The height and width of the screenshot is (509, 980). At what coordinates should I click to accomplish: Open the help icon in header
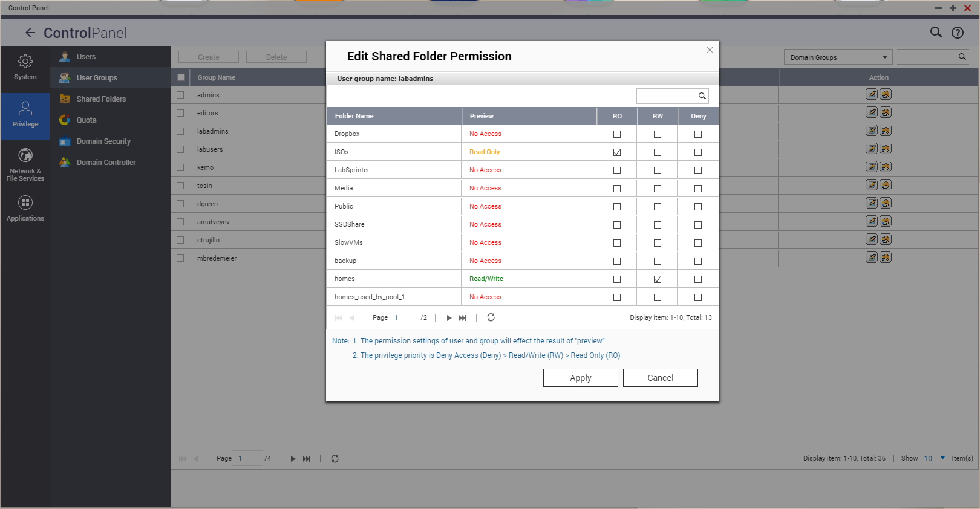(958, 33)
